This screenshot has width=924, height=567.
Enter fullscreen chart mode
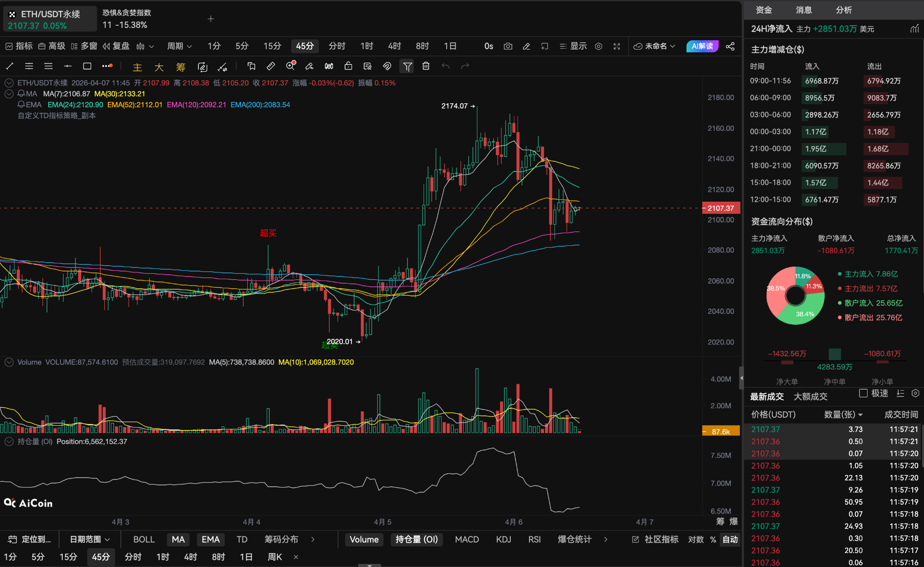[616, 46]
